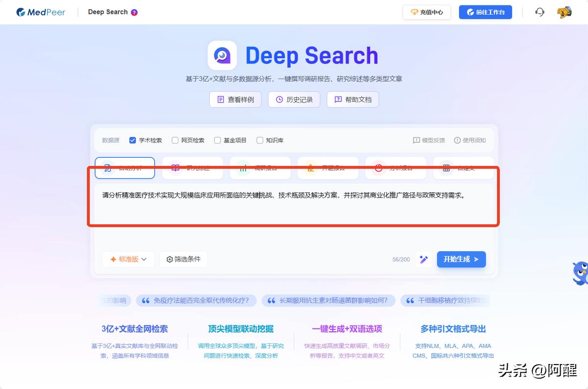
Task: Click the 多种引文格式导出 heading
Action: [x=453, y=329]
